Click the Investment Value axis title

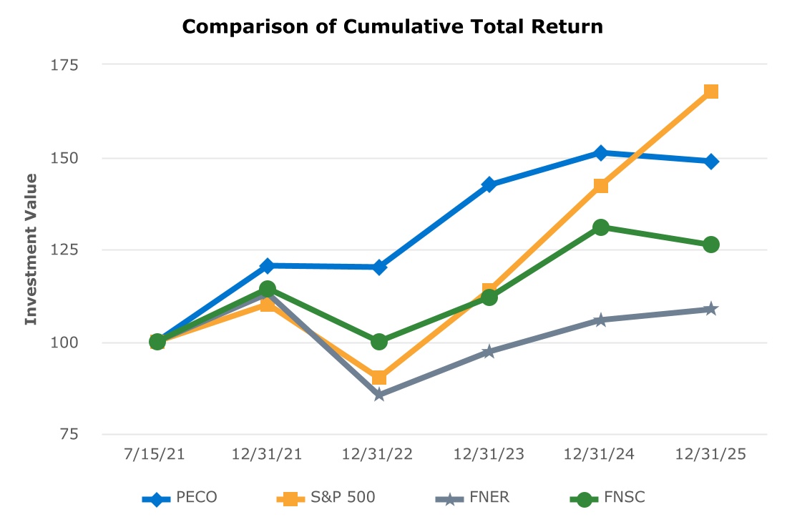(x=30, y=249)
